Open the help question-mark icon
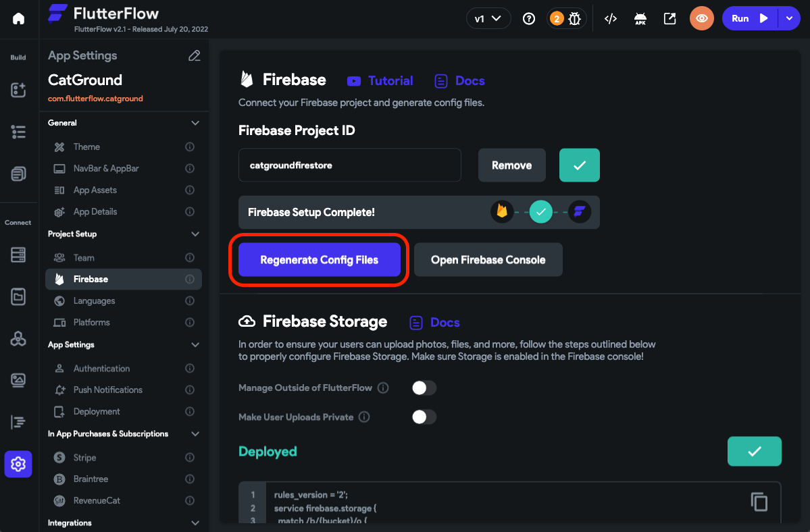This screenshot has width=810, height=532. click(528, 19)
